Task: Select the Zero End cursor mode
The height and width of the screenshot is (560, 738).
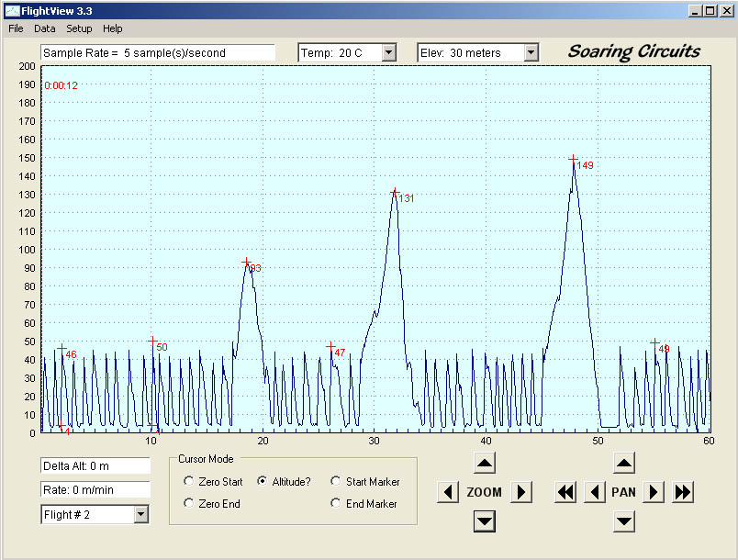Action: coord(212,503)
